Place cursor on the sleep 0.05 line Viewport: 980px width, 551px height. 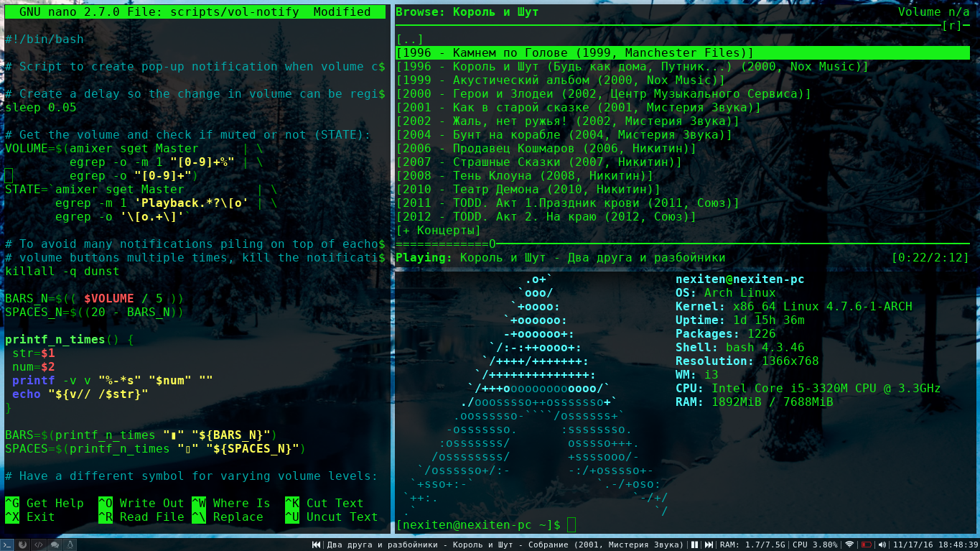click(x=41, y=108)
